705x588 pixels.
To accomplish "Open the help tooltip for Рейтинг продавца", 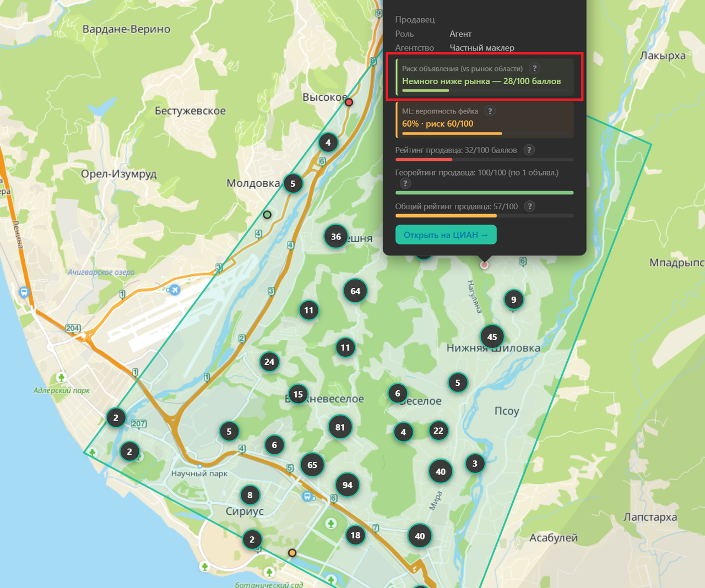I will 529,150.
